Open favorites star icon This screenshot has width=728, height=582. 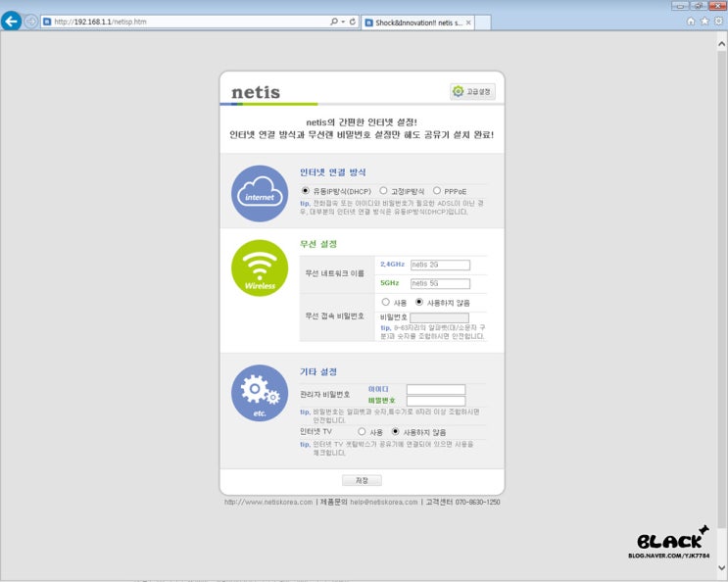tap(704, 22)
